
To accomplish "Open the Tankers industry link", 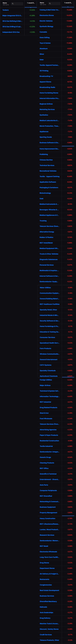I will tap(6, 10).
